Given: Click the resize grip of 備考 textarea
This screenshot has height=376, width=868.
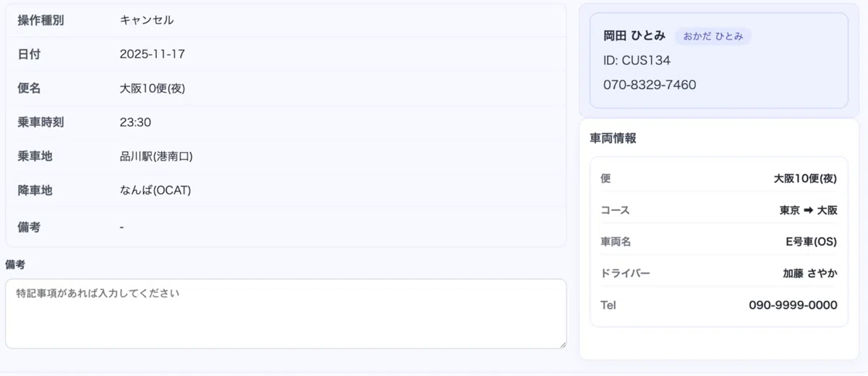Looking at the screenshot, I should (x=561, y=343).
